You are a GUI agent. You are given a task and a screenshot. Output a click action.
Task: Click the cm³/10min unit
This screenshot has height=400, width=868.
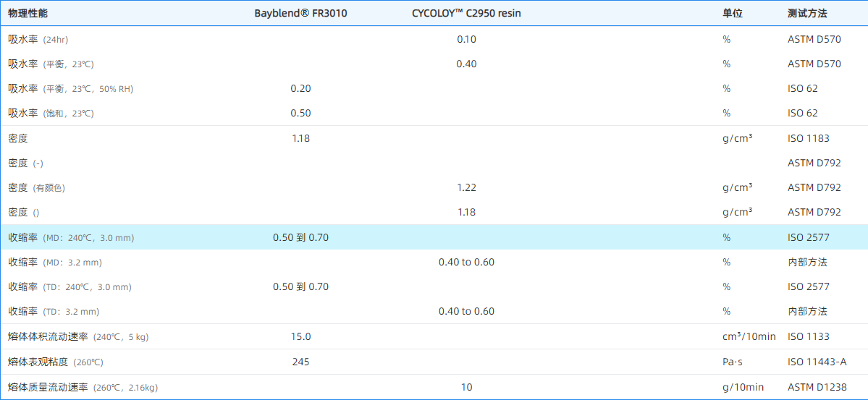pos(749,336)
